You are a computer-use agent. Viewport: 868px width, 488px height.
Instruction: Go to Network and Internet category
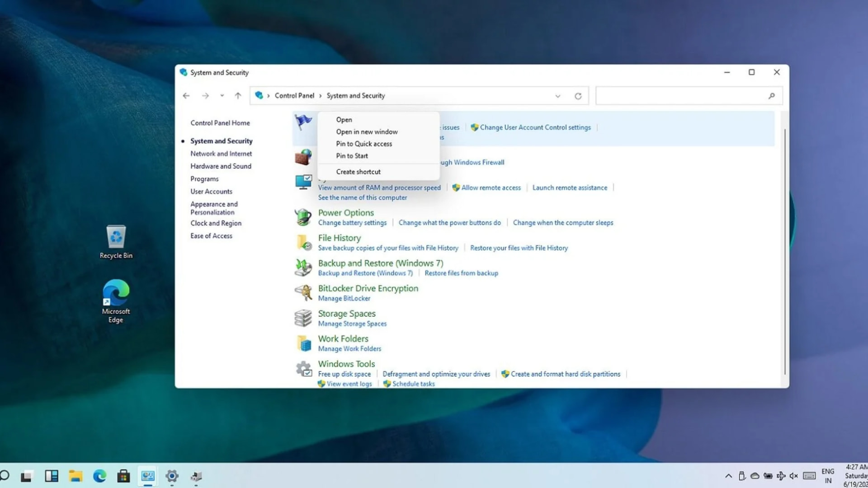221,154
